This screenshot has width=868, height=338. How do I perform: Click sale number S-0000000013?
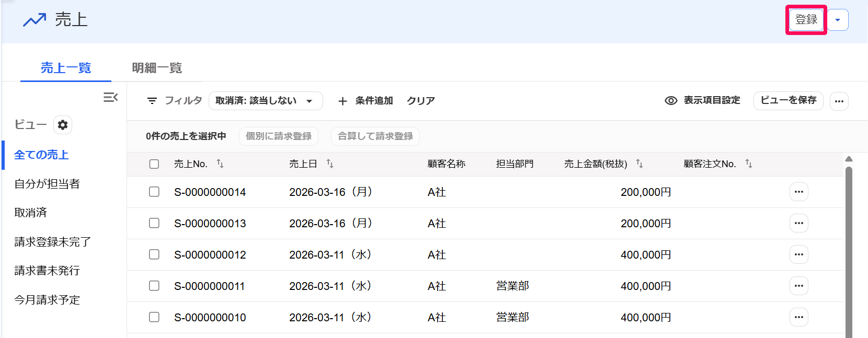pyautogui.click(x=210, y=224)
